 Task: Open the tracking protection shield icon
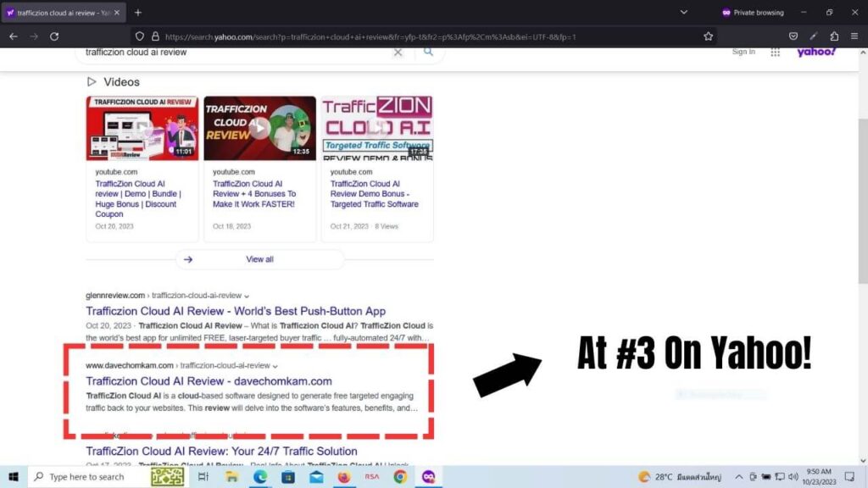140,36
